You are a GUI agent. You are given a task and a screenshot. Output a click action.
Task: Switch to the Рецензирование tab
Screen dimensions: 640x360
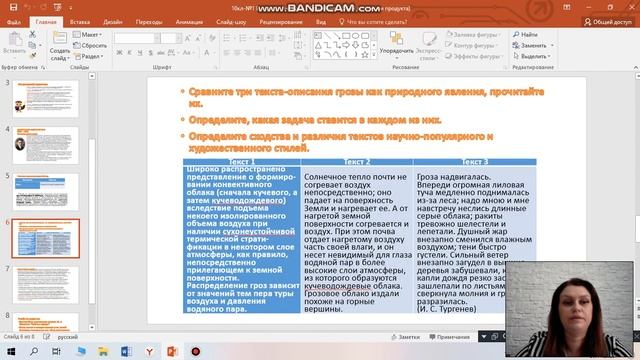point(281,22)
